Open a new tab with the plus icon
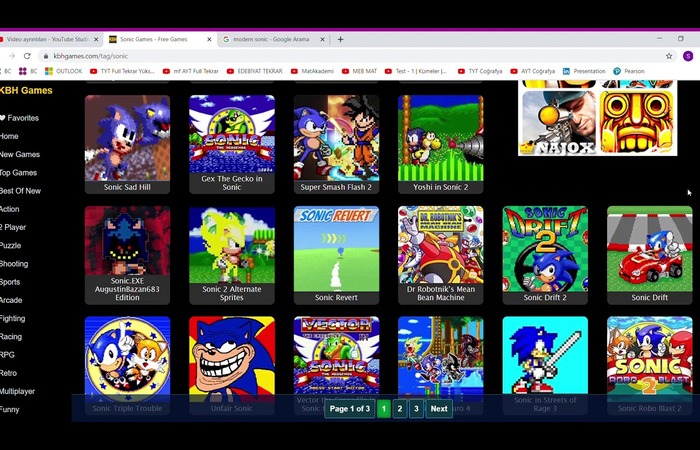Image resolution: width=700 pixels, height=450 pixels. coord(340,39)
